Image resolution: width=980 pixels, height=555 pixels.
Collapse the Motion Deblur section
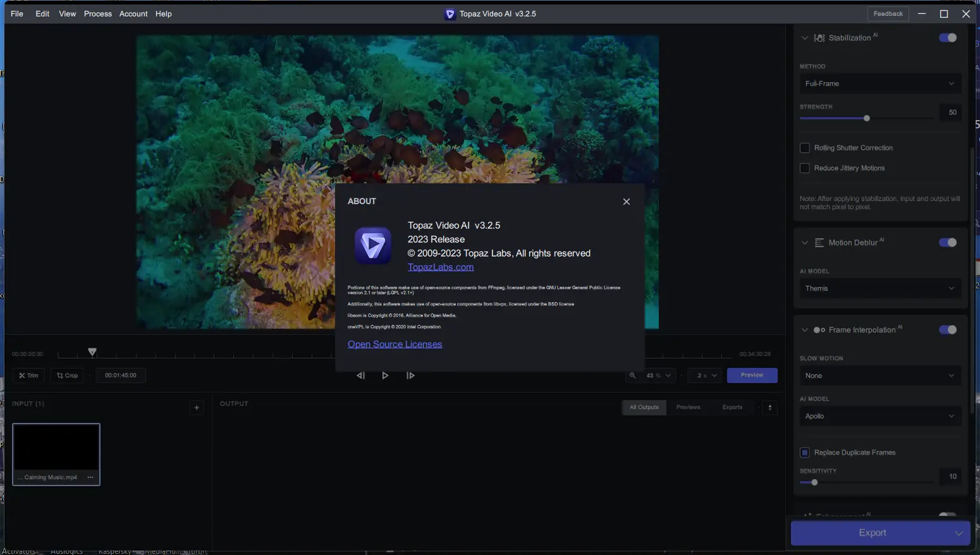805,243
